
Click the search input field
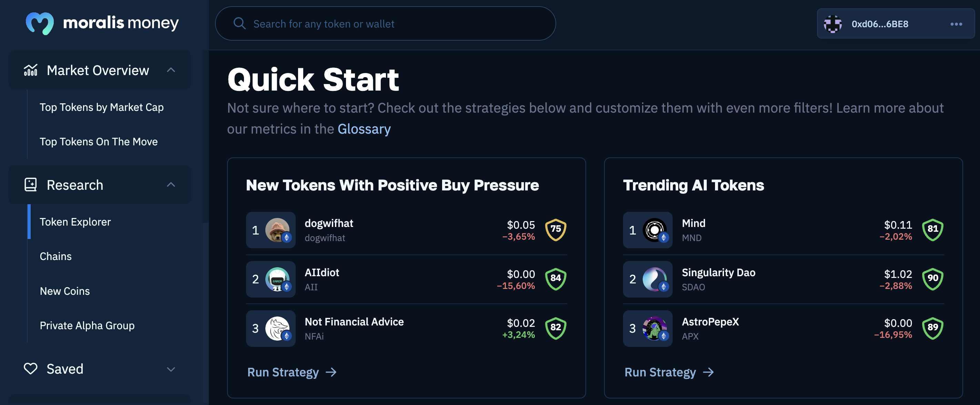click(x=386, y=22)
